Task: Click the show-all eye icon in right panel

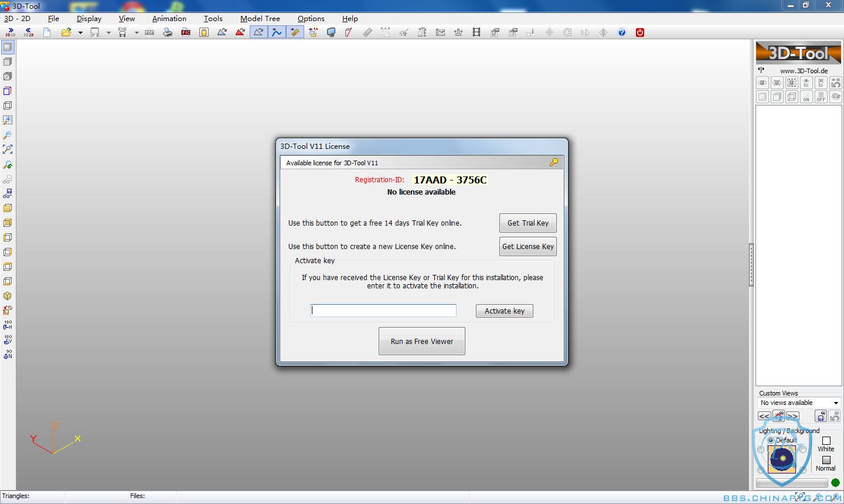Action: [x=763, y=83]
